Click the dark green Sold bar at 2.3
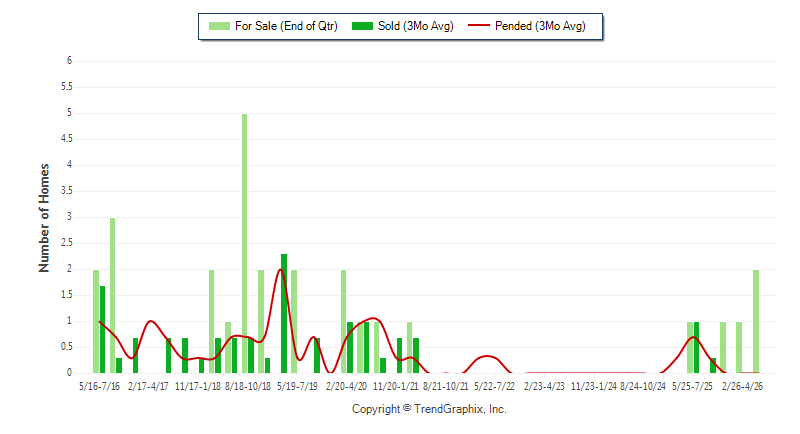This screenshot has height=434, width=800. point(284,313)
